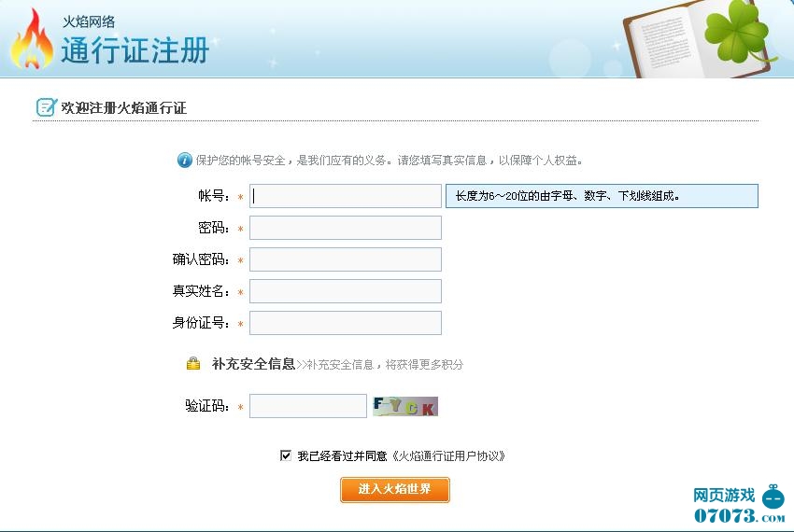Refresh the captcha verification image
The height and width of the screenshot is (532, 794).
(x=404, y=406)
